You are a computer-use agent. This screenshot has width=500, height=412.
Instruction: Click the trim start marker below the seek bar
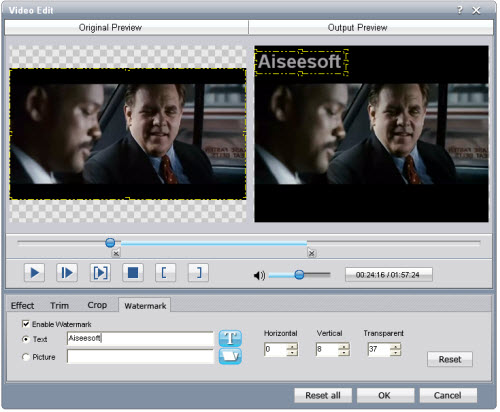click(x=116, y=253)
